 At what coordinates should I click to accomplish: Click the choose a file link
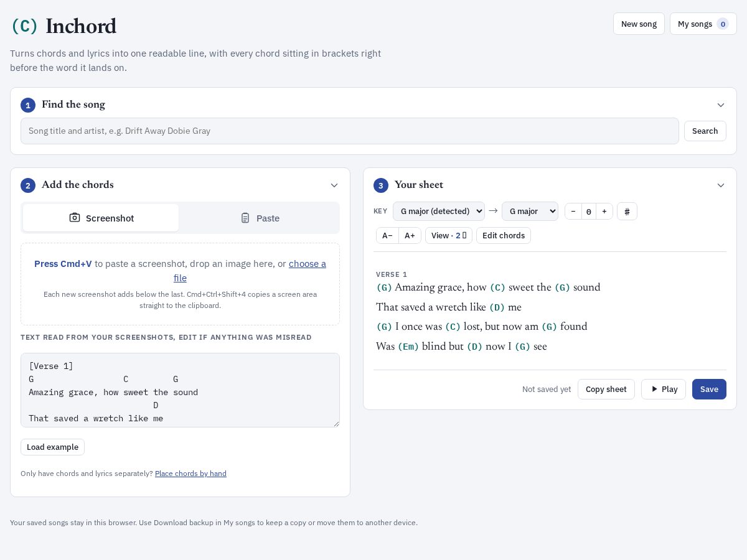coord(250,271)
